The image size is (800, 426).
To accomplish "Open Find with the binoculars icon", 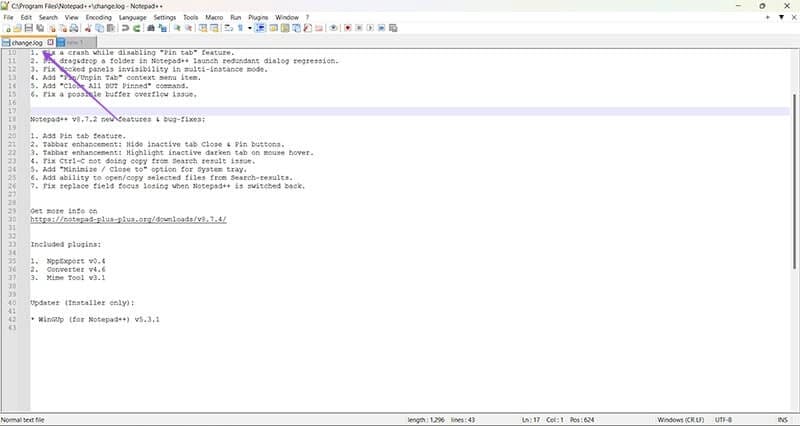I will [x=151, y=28].
